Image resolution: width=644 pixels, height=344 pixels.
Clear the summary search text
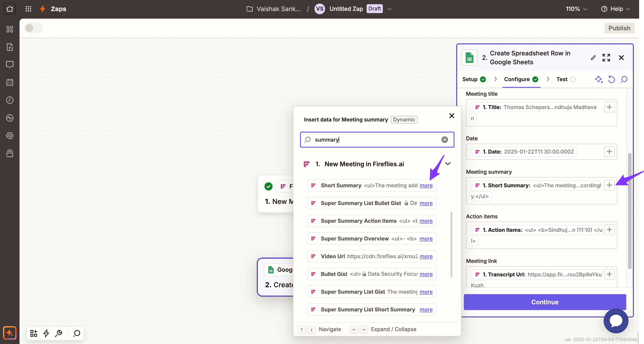click(444, 140)
